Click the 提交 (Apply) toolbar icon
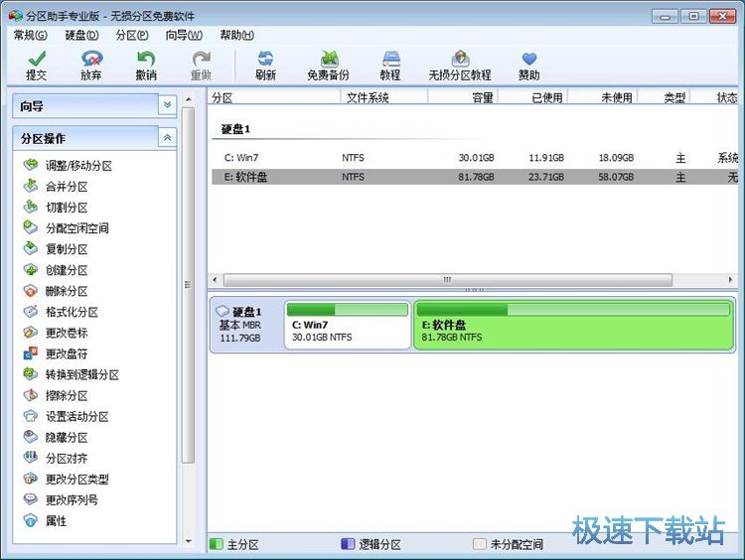Screen dimensions: 745x560 (x=36, y=66)
